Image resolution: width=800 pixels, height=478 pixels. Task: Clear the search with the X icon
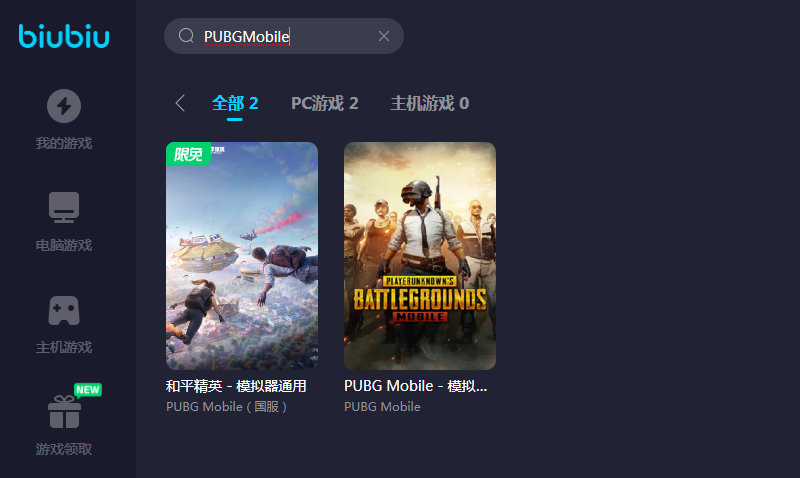(384, 36)
